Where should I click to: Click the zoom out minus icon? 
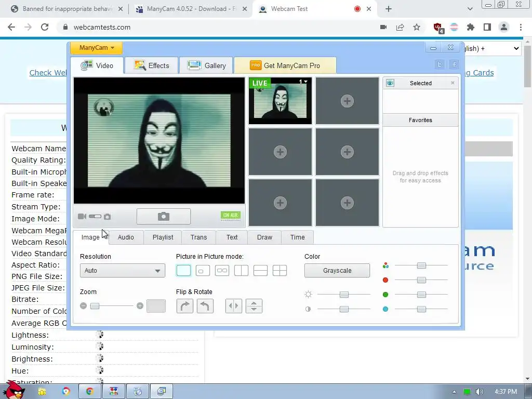click(84, 305)
